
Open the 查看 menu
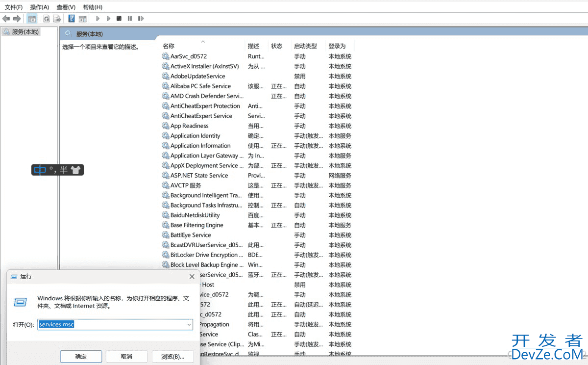point(66,7)
